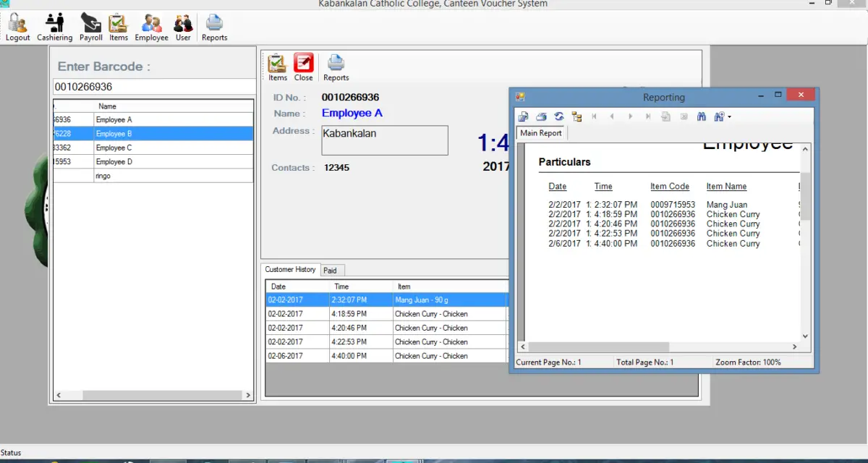Refresh the report data
Viewport: 868px width, 463px height.
[x=558, y=116]
